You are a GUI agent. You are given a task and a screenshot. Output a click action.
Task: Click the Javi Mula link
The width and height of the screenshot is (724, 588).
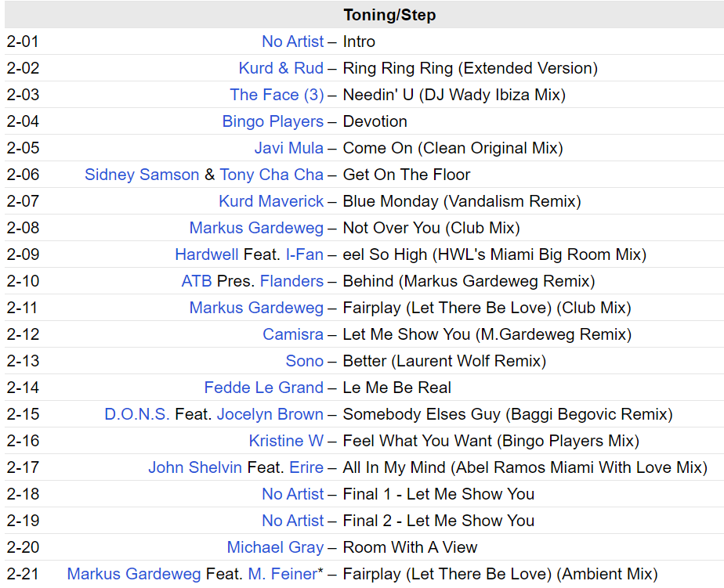coord(288,148)
